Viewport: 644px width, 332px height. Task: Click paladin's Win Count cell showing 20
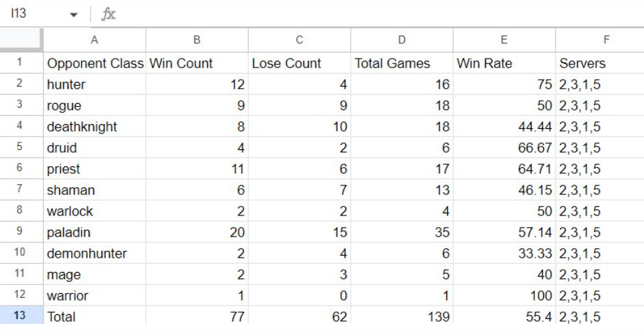(197, 232)
